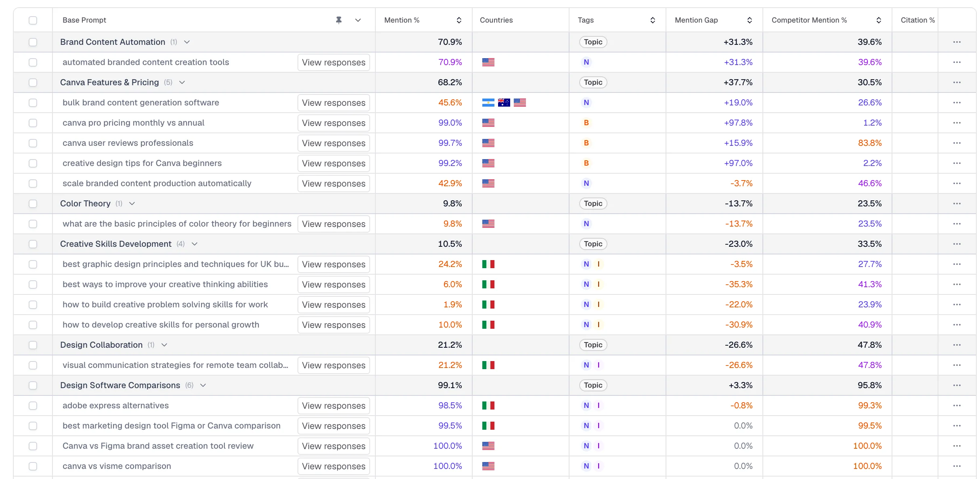Sort by Mention Gap column arrows
980x479 pixels.
[750, 20]
